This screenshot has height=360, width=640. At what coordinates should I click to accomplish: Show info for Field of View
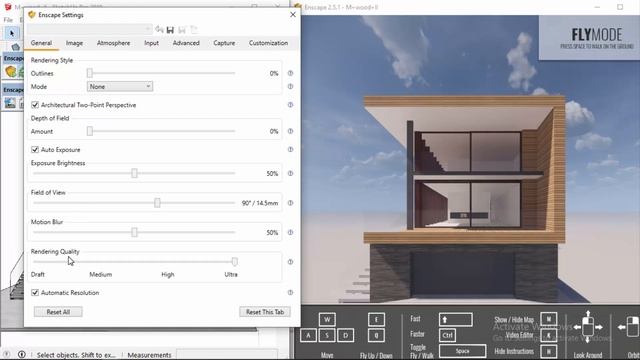(x=290, y=203)
